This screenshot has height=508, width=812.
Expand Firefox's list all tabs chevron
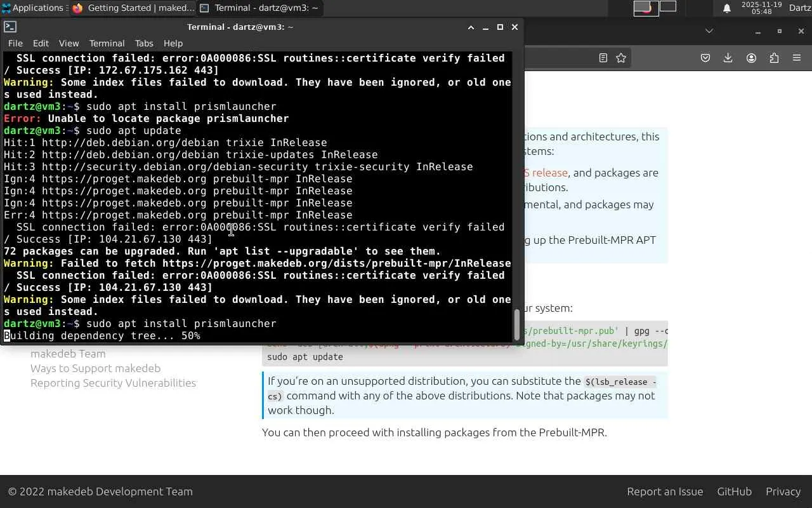(709, 31)
